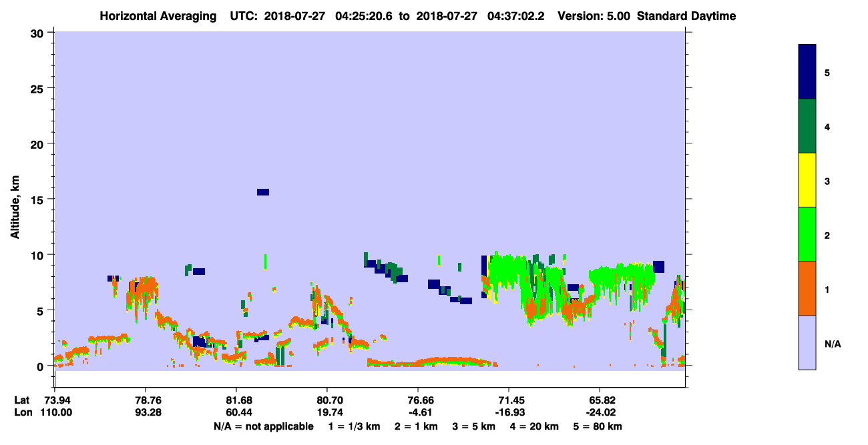Click the lavender N/A colorbar segment
The width and height of the screenshot is (868, 445).
pyautogui.click(x=807, y=342)
